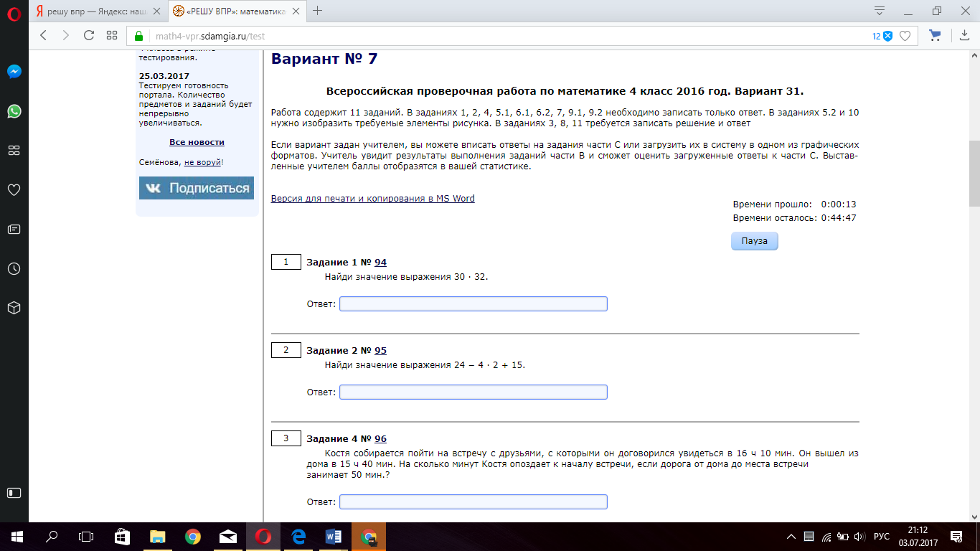
Task: Open personal news icon in sidebar
Action: click(x=14, y=230)
